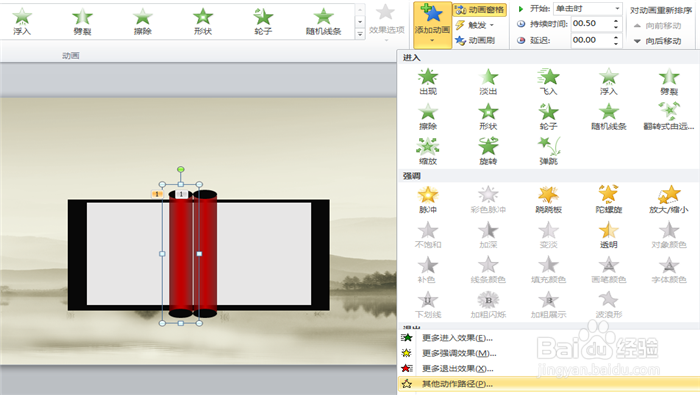The image size is (700, 395).
Task: Click the 持续时间 input field
Action: 591,24
